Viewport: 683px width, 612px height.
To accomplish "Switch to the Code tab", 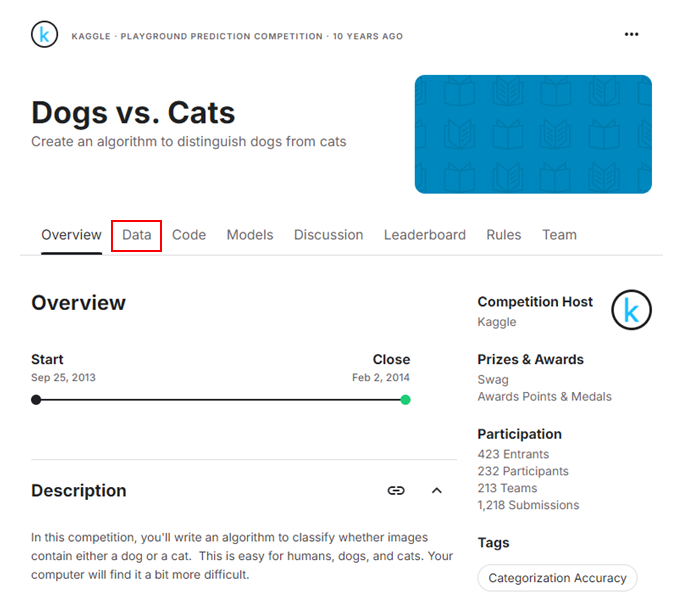I will [x=189, y=235].
